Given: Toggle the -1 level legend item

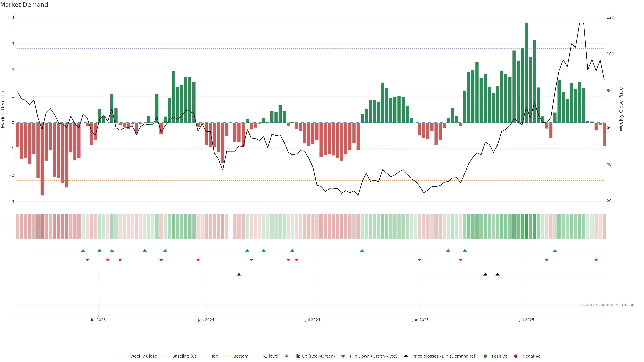Looking at the screenshot, I should tap(271, 356).
